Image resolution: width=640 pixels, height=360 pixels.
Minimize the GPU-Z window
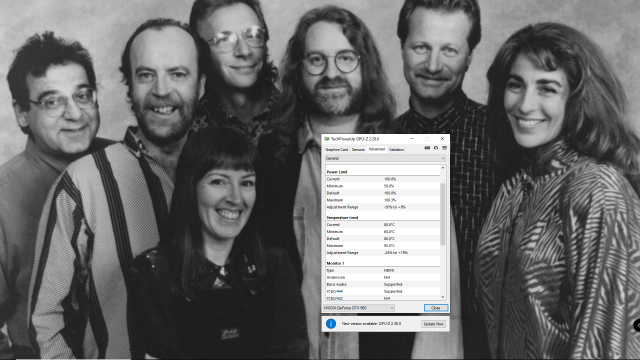tap(412, 139)
